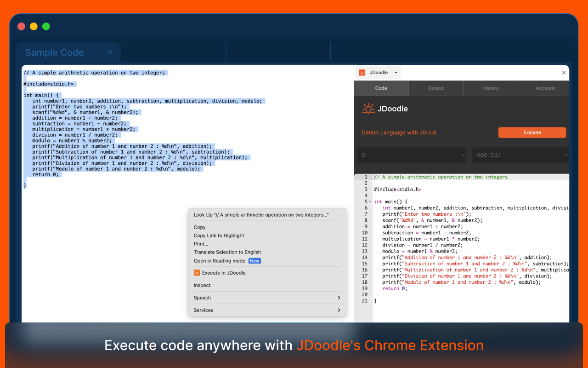588x368 pixels.
Task: Open the C language dropdown
Action: 411,155
